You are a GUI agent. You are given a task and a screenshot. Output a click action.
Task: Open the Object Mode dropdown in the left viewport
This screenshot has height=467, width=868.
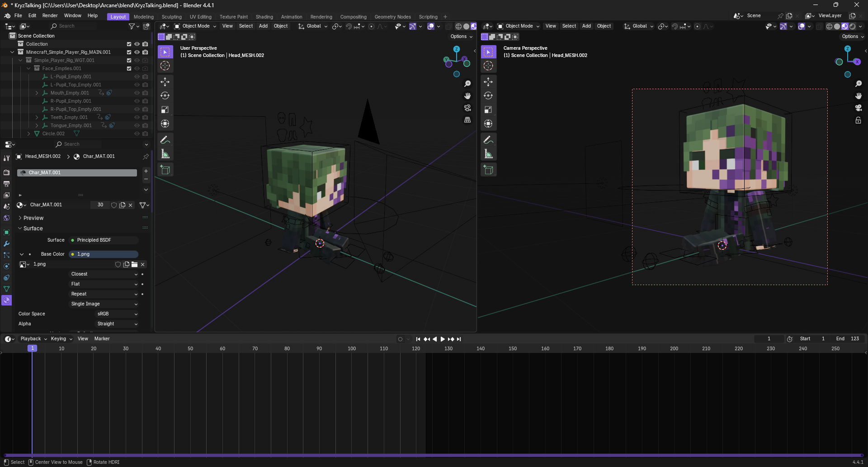[x=195, y=26]
